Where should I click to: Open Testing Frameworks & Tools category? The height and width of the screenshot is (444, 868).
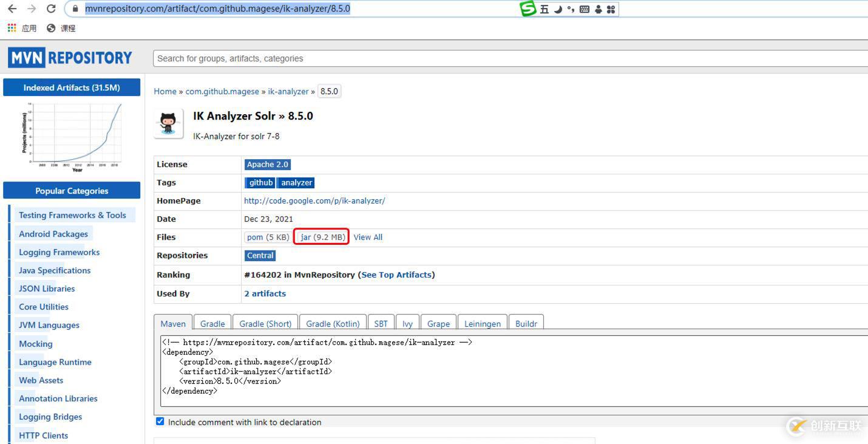click(x=72, y=215)
